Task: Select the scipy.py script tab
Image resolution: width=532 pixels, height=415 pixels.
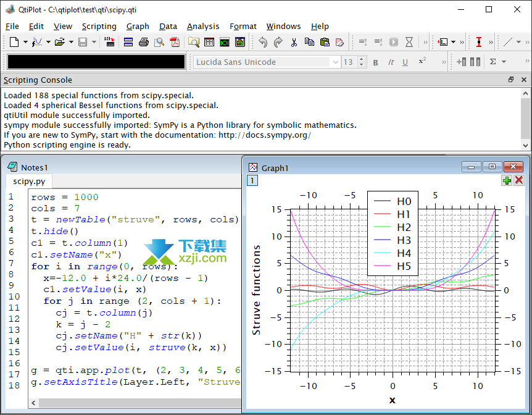Action: [29, 182]
